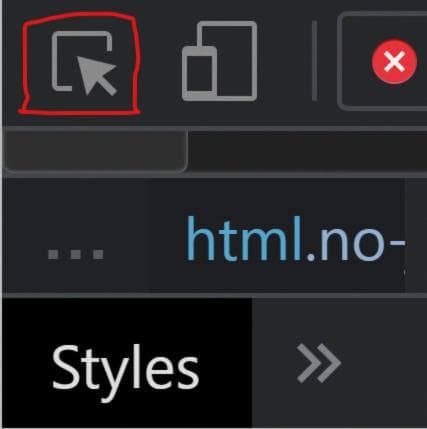Click the red error X badge
427x429 pixels.
[x=394, y=62]
